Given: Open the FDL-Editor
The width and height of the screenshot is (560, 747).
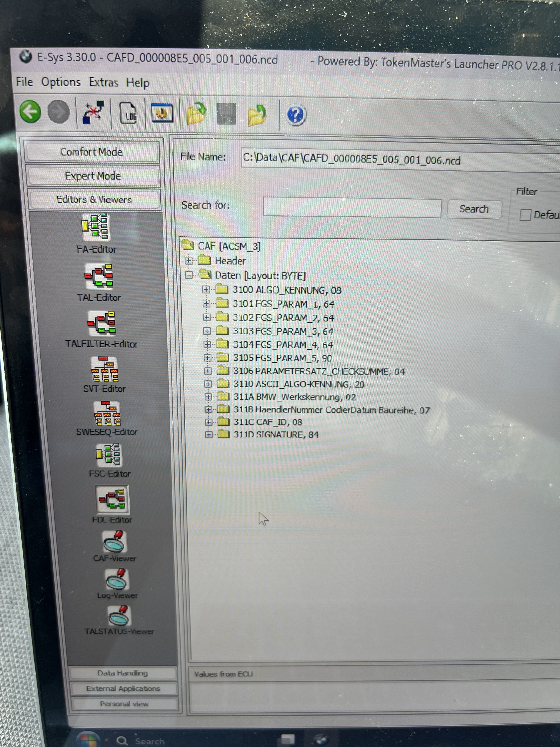Looking at the screenshot, I should tap(112, 499).
